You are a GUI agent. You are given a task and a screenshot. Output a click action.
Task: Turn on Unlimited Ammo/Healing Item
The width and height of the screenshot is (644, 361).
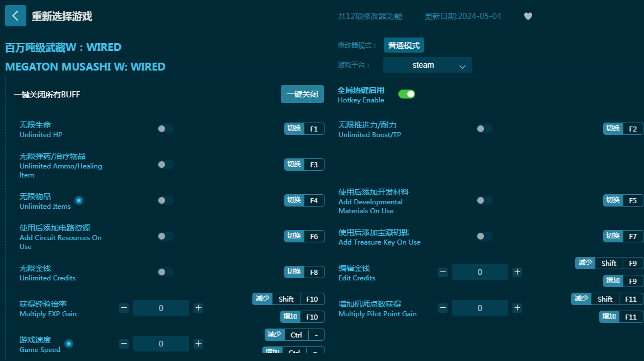[166, 165]
